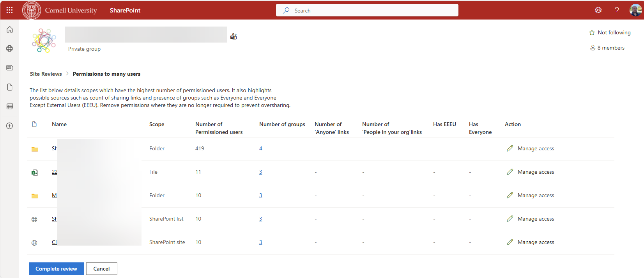This screenshot has width=644, height=278.
Task: Click the Not following star icon
Action: 592,33
